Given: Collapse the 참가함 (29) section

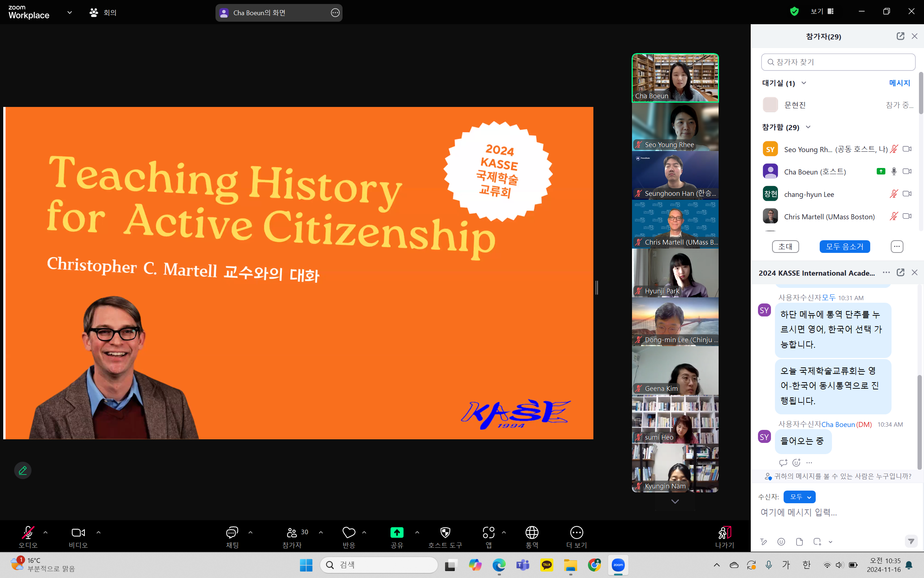Looking at the screenshot, I should pyautogui.click(x=808, y=127).
